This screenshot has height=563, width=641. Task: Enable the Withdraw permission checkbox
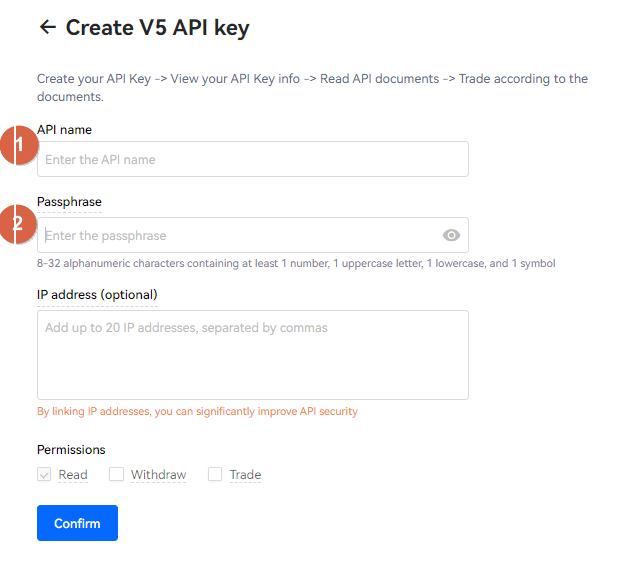[116, 474]
